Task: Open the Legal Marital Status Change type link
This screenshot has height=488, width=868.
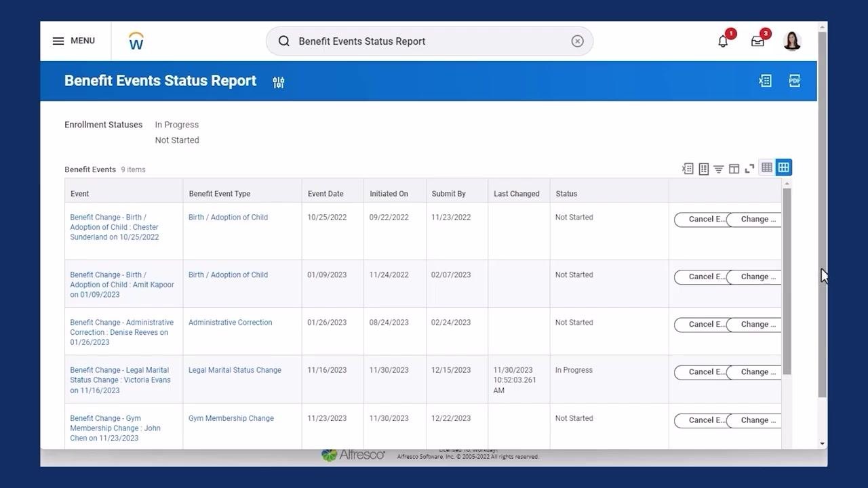Action: (235, 370)
